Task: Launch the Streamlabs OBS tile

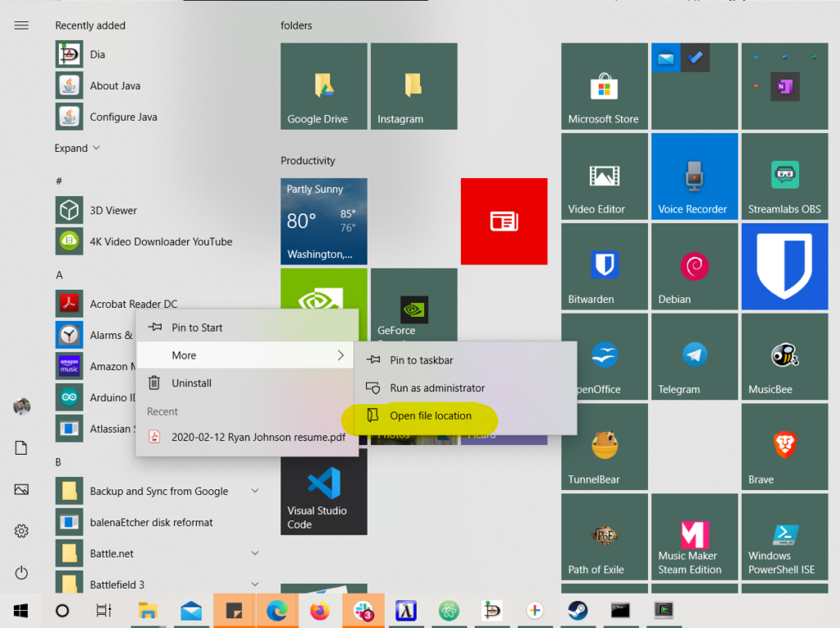Action: point(784,176)
